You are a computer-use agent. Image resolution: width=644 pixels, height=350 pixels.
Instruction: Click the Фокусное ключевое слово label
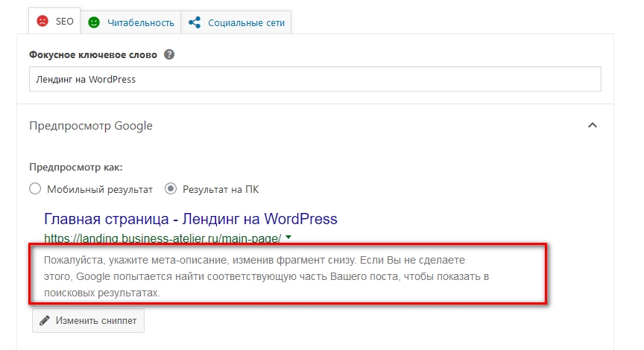[93, 55]
